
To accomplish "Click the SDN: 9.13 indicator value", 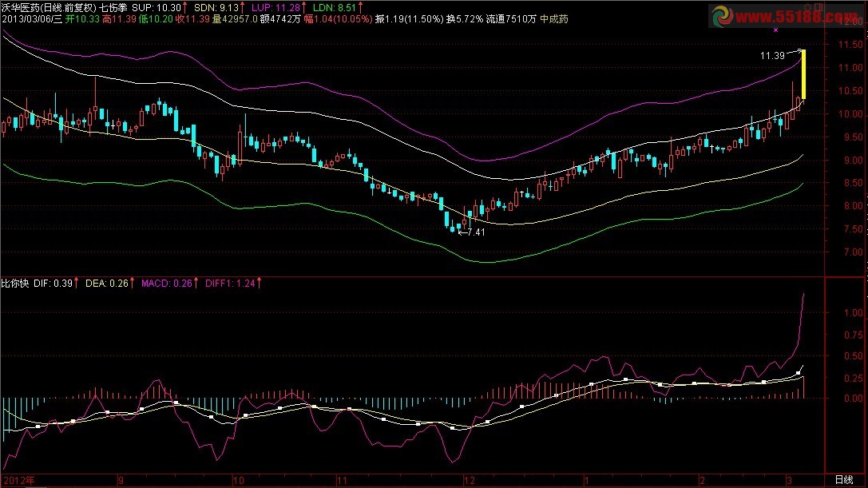I will 216,8.
